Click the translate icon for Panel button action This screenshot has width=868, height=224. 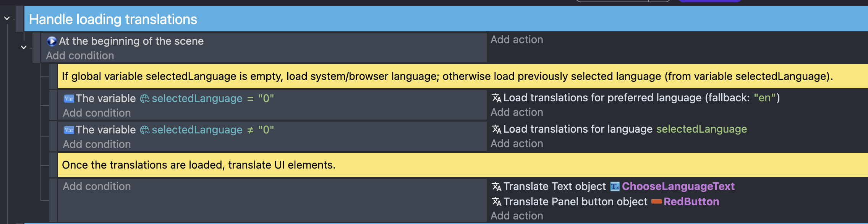point(496,201)
